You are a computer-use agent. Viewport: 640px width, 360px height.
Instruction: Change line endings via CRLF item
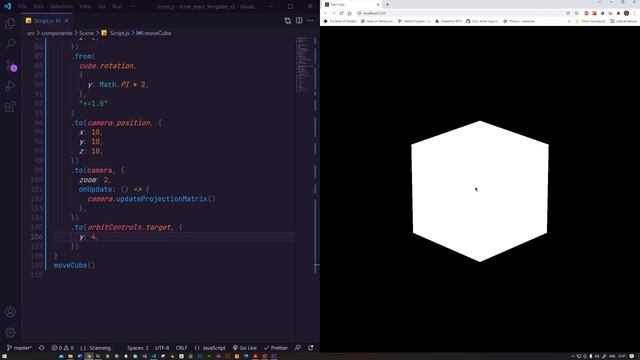(182, 348)
